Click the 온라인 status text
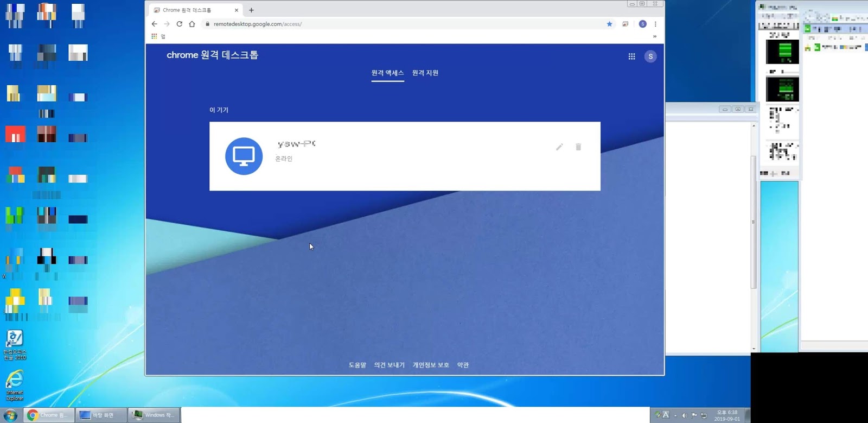Viewport: 868px width, 423px height. click(x=284, y=159)
